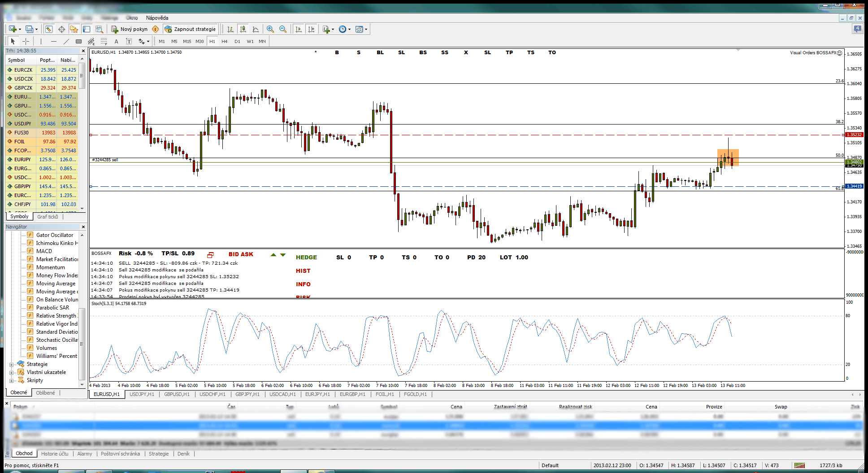Screen dimensions: 868x473
Task: Switch to M15 timeframe
Action: click(187, 41)
